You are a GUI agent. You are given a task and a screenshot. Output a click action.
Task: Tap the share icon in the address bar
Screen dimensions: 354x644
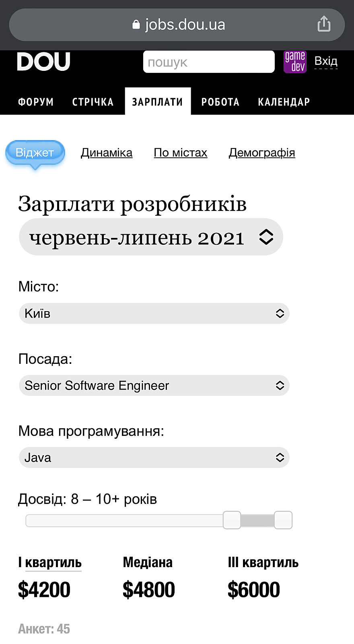[324, 24]
